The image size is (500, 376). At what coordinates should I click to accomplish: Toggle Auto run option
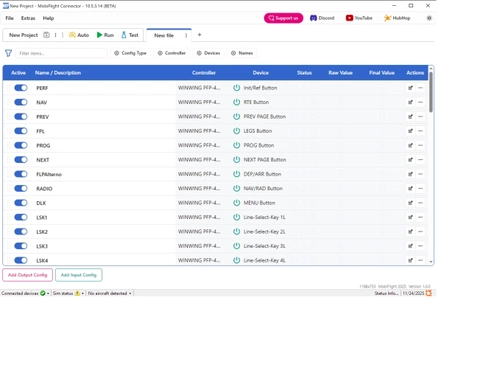coord(79,35)
